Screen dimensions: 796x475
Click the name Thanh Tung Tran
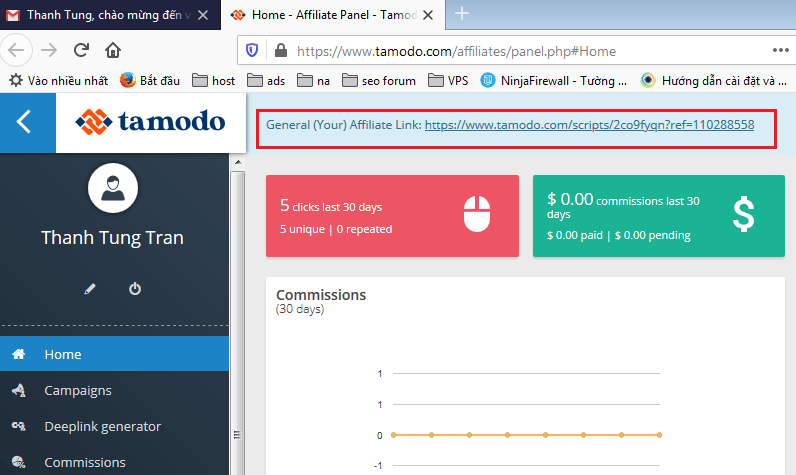tap(112, 238)
